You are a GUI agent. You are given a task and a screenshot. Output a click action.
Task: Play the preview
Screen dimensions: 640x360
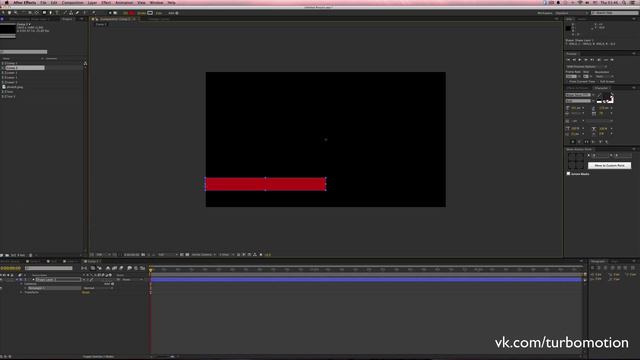(580, 60)
